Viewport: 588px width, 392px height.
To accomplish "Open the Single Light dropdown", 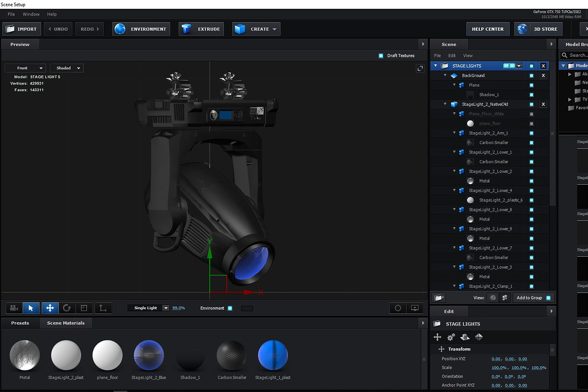I will click(x=148, y=308).
